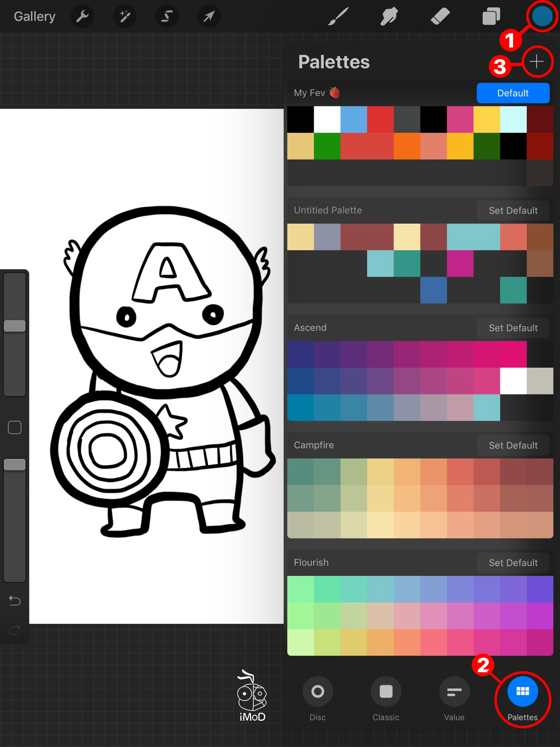The image size is (560, 747).
Task: Undo the last action with arrow
Action: coord(15,601)
